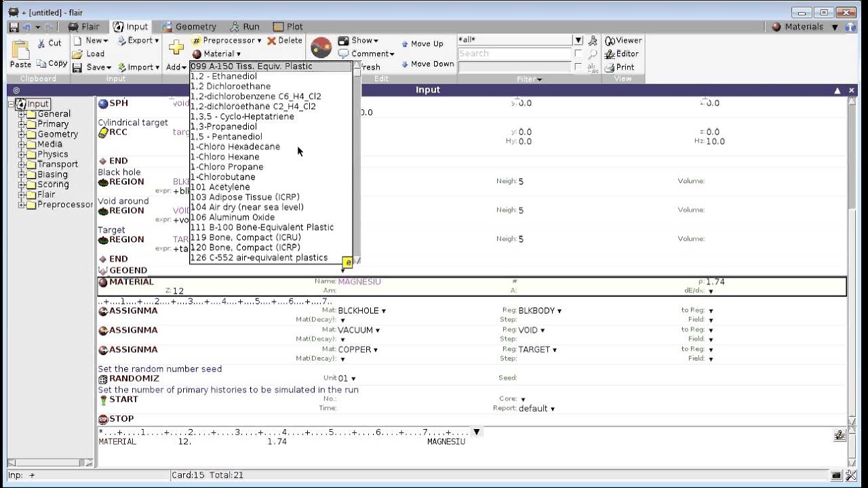Select the STOP sign icon
The width and height of the screenshot is (868, 488).
click(103, 420)
